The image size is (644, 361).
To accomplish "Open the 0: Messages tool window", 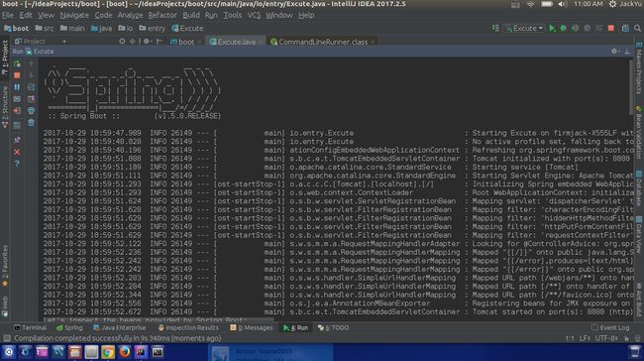I will tap(252, 327).
